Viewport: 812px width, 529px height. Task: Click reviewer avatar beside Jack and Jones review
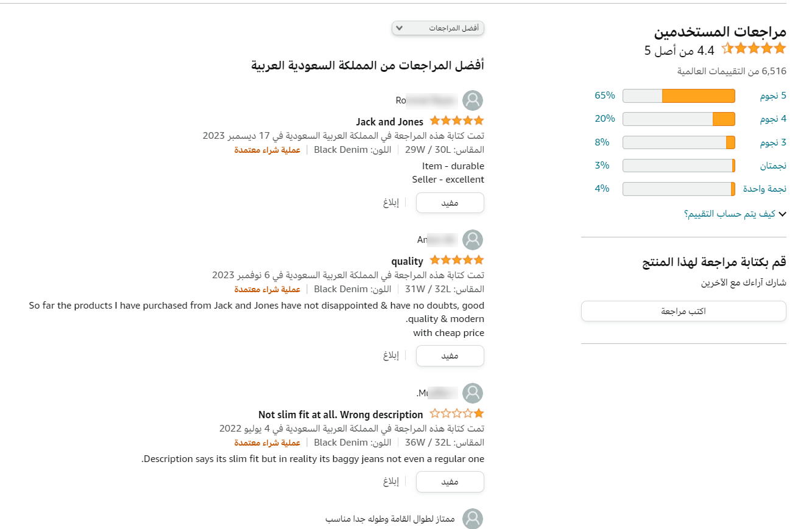pyautogui.click(x=473, y=100)
